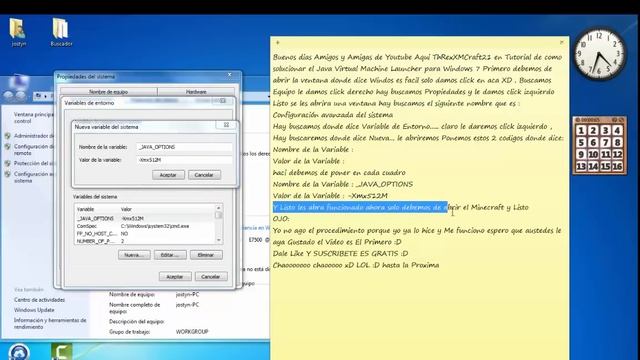Click the Nueva... system variable button
This screenshot has width=640, height=360.
[x=134, y=255]
